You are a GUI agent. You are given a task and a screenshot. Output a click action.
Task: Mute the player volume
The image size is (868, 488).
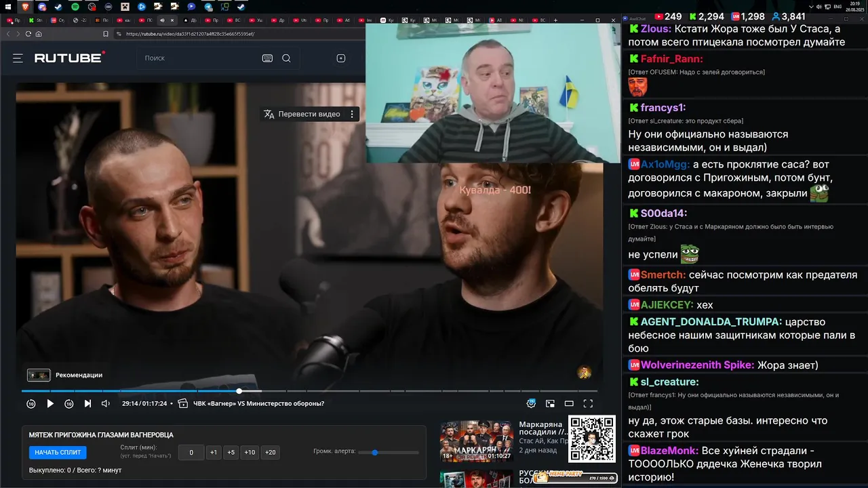click(106, 403)
